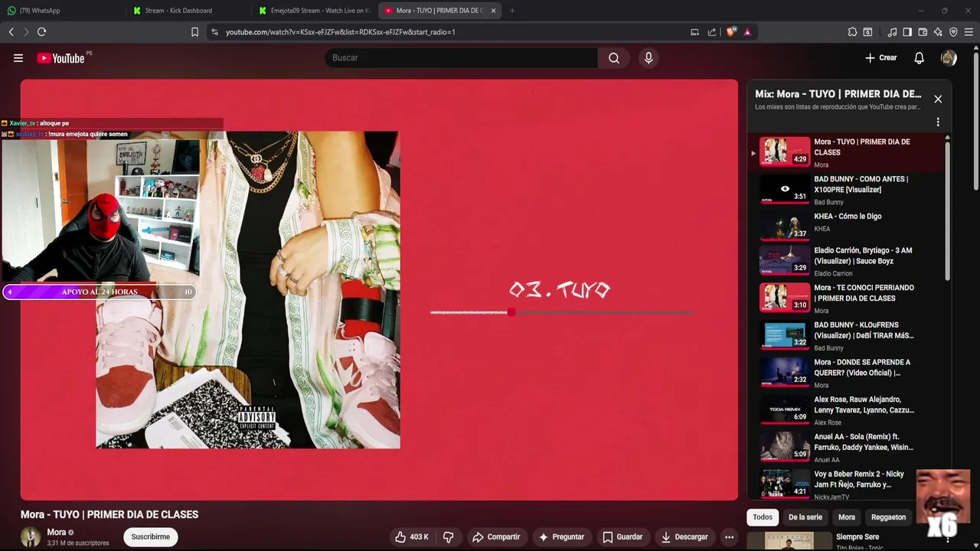The height and width of the screenshot is (551, 980).
Task: Activate voice search microphone
Action: tap(648, 58)
